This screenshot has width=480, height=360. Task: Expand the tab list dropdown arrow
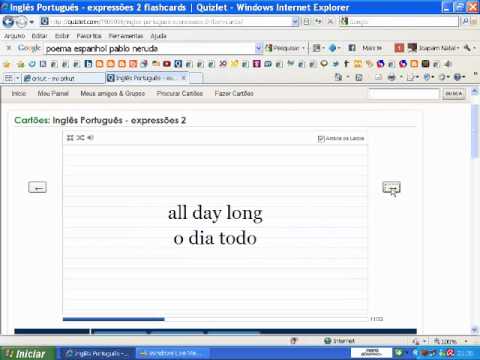click(x=17, y=78)
